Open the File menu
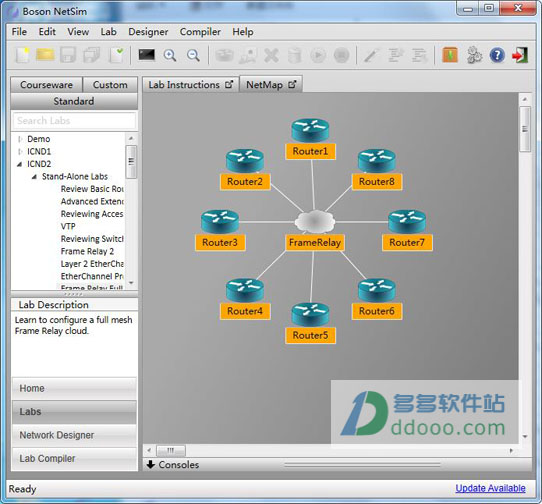Viewport: 542px width, 504px height. click(x=19, y=32)
